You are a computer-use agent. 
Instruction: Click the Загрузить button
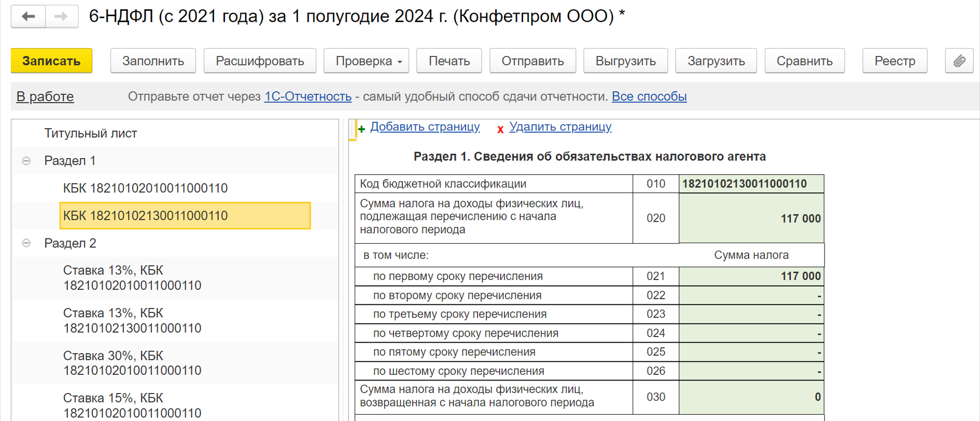click(x=716, y=61)
